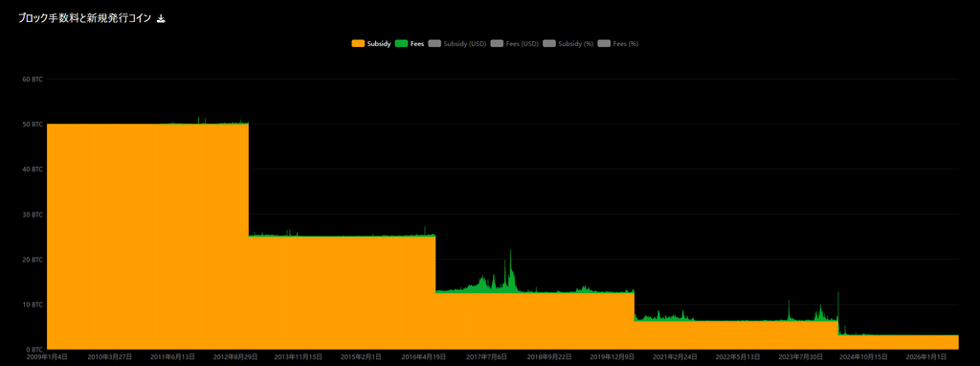The height and width of the screenshot is (366, 980).
Task: Show the Fees (%) series
Action: pos(618,44)
